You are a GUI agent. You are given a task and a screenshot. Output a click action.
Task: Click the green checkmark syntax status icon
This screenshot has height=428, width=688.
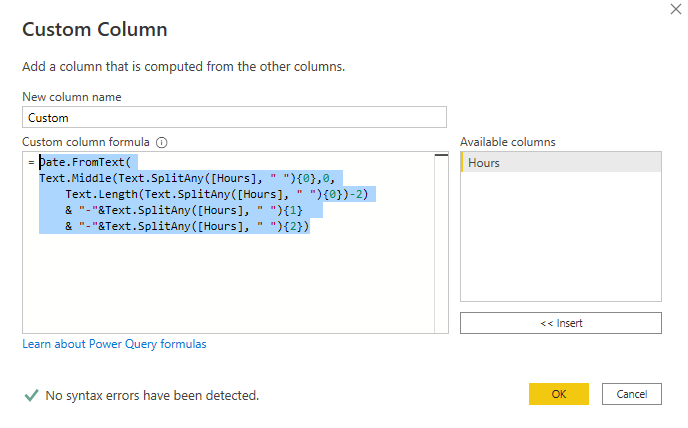31,396
